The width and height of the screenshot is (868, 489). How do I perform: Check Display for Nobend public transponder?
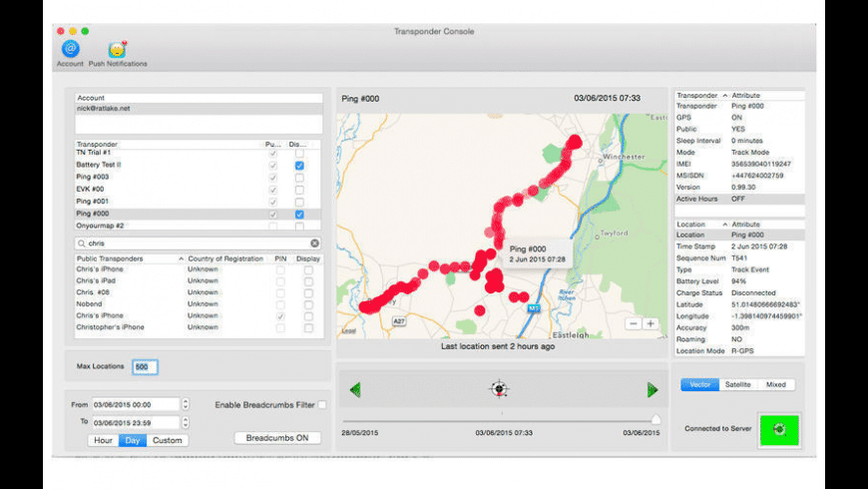pyautogui.click(x=308, y=304)
